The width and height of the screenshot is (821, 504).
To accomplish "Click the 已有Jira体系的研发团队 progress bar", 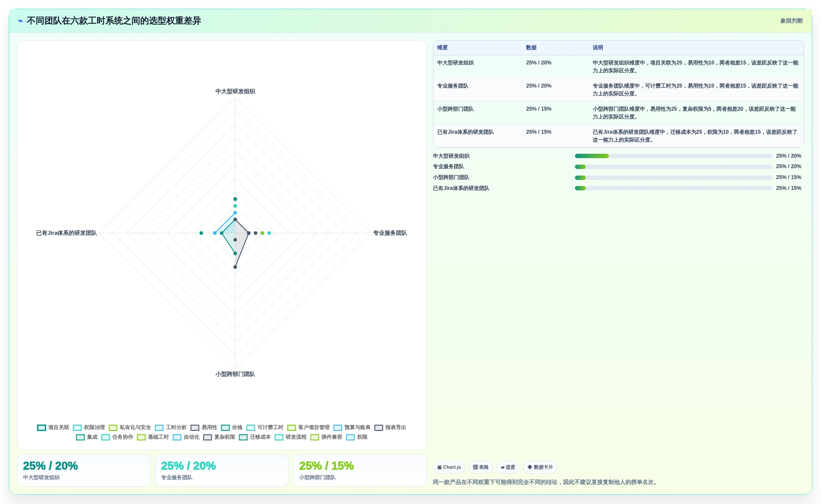I will 673,188.
